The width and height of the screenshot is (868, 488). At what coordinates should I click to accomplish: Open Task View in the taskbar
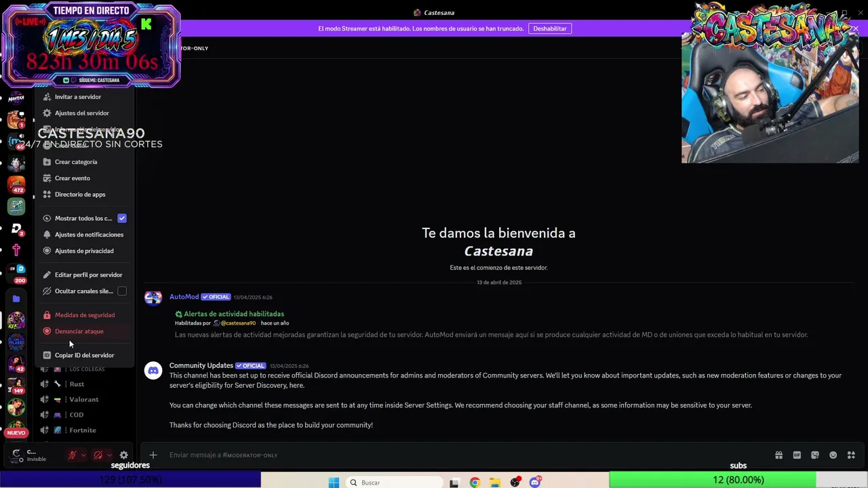pyautogui.click(x=454, y=483)
